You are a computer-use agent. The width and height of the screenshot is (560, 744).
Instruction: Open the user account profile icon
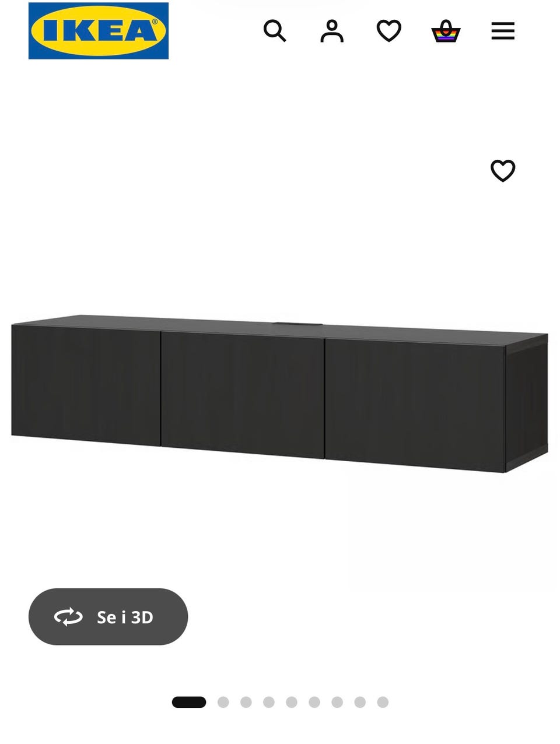coord(332,31)
